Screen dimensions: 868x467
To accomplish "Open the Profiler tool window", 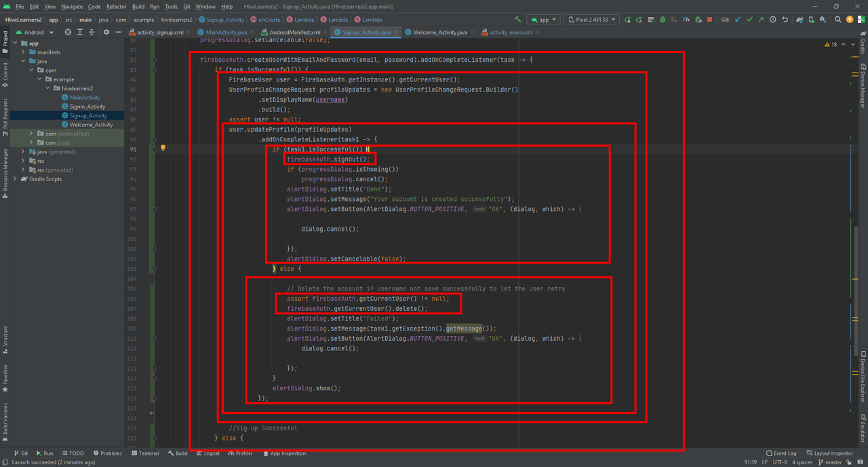I will 240,453.
